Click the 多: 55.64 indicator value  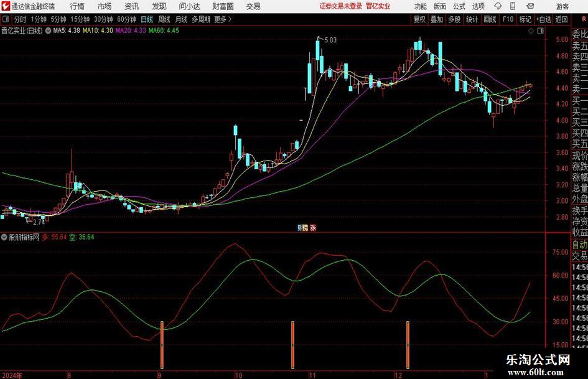pyautogui.click(x=54, y=237)
